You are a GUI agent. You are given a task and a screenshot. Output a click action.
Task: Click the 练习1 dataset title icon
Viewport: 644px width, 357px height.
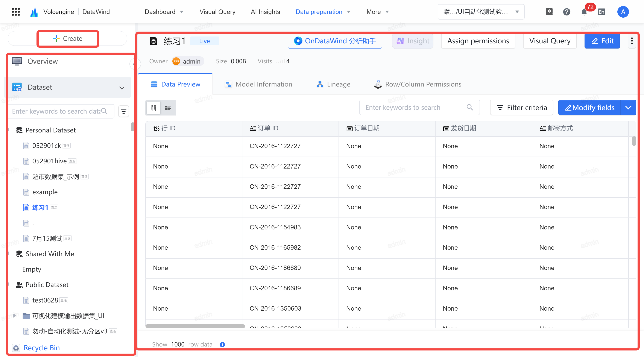153,41
